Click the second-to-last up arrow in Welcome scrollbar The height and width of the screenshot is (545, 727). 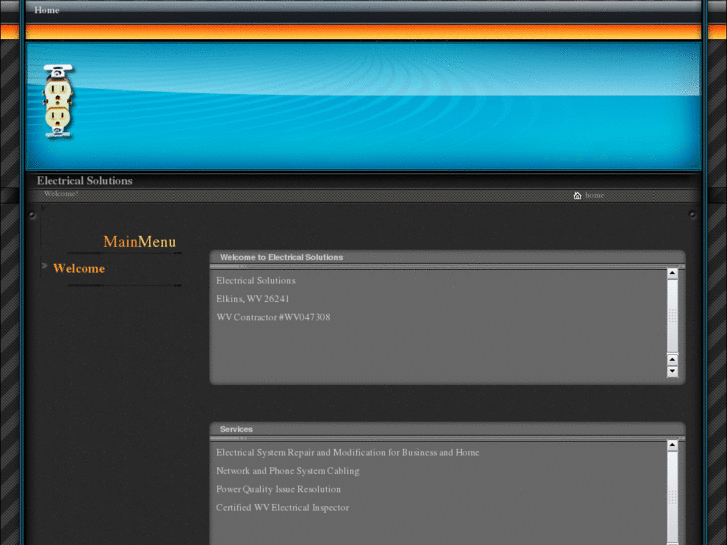coord(672,359)
